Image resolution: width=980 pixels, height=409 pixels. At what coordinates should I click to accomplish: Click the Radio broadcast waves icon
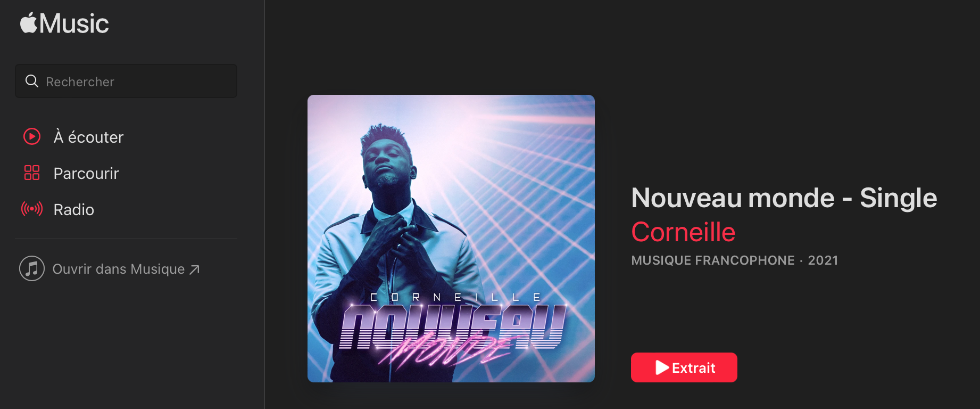32,209
